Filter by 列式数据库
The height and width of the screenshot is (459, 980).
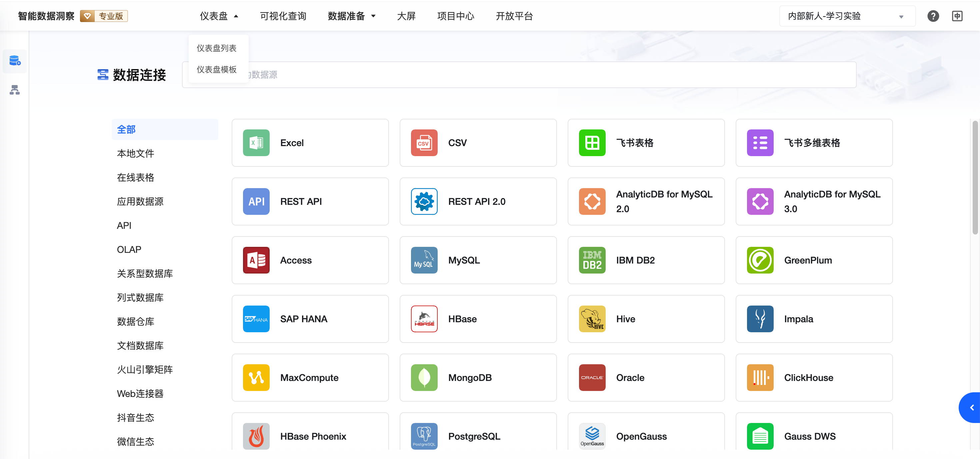pyautogui.click(x=140, y=297)
